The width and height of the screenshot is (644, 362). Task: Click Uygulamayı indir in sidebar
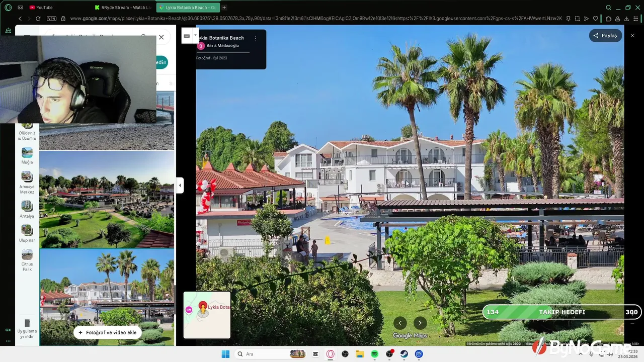27,329
